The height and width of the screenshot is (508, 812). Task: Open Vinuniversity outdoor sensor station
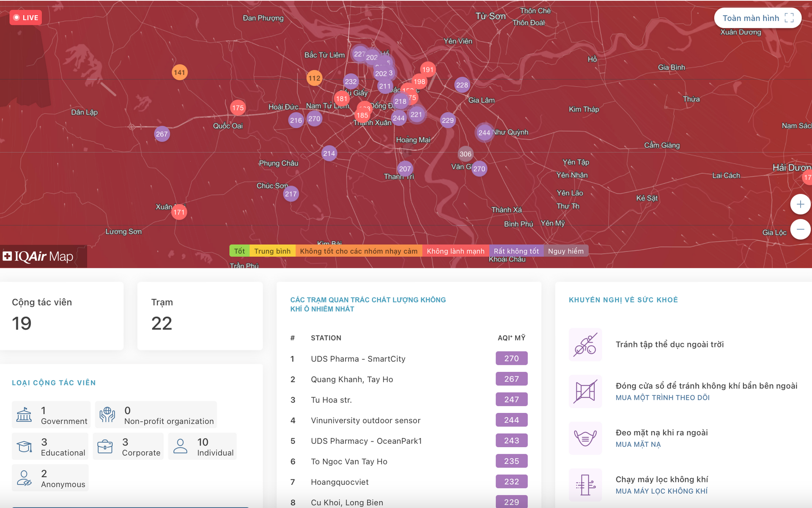pyautogui.click(x=409, y=421)
